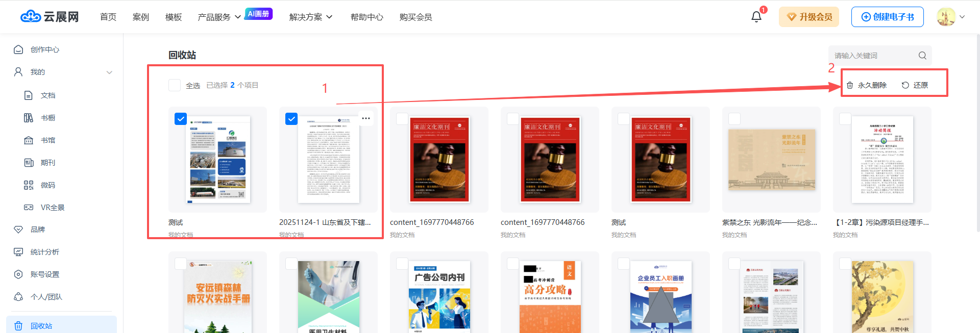The height and width of the screenshot is (333, 980).
Task: Click 永久删除 to delete permanently
Action: point(867,85)
